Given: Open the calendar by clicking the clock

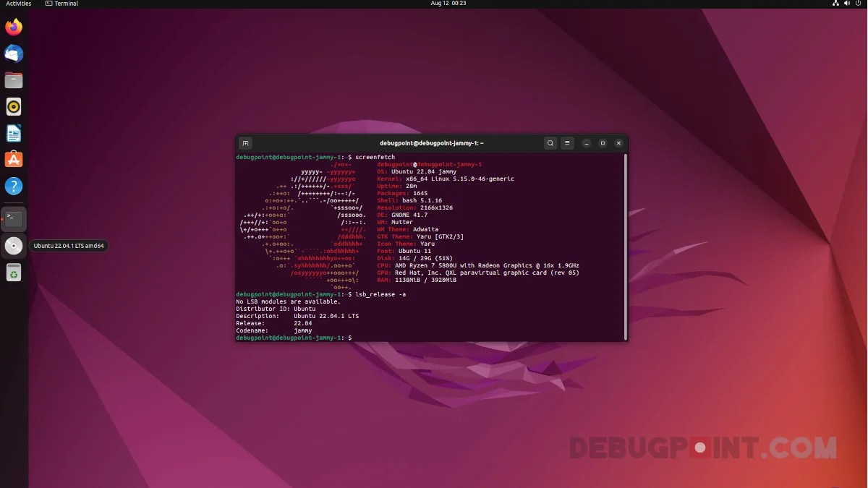Looking at the screenshot, I should [448, 3].
